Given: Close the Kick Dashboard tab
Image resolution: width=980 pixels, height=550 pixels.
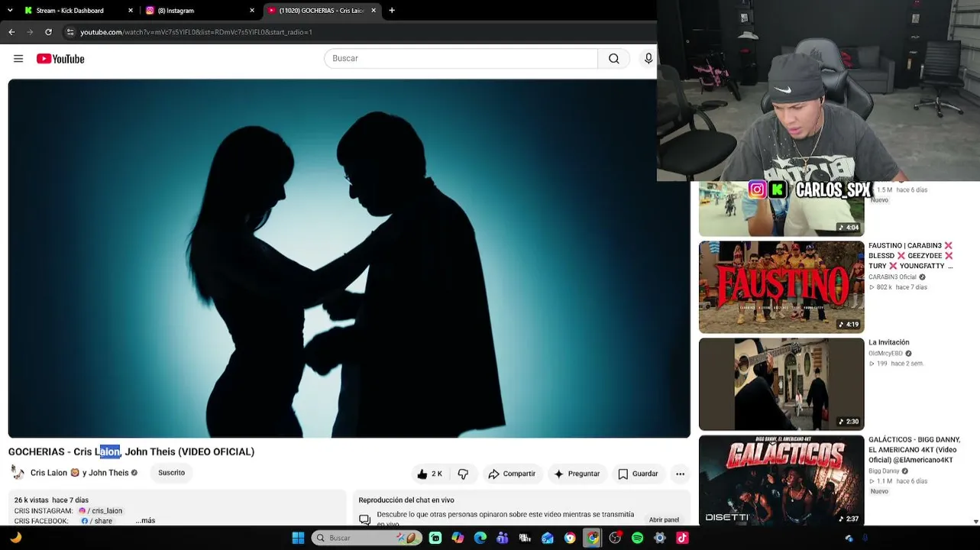Looking at the screenshot, I should pyautogui.click(x=131, y=11).
